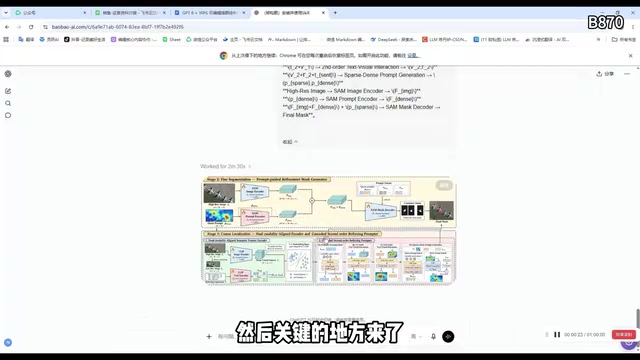Viewport: 640px width, 360px height.
Task: Reload the current page
Action: coord(31,27)
